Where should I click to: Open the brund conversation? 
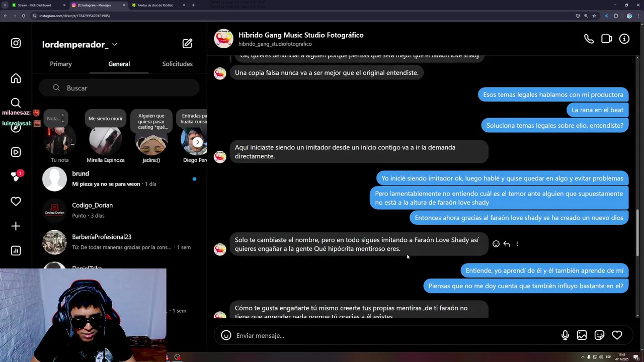pyautogui.click(x=119, y=178)
